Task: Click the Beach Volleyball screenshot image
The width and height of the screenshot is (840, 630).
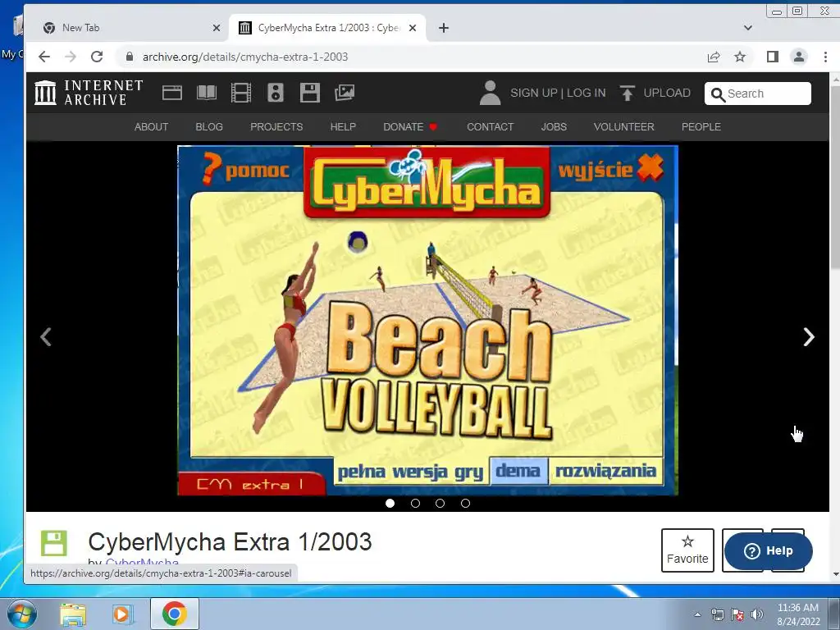Action: [x=427, y=321]
